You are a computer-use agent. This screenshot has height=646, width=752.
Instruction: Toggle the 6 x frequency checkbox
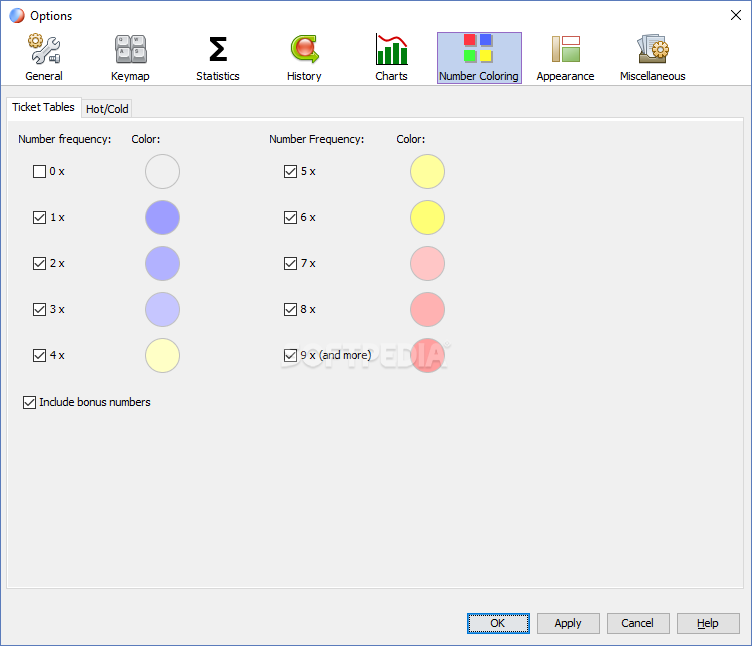click(290, 217)
